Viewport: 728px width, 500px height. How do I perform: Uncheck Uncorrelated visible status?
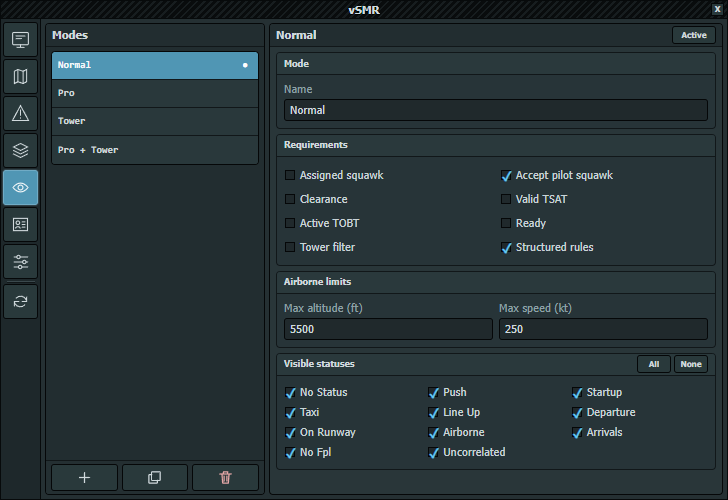433,452
